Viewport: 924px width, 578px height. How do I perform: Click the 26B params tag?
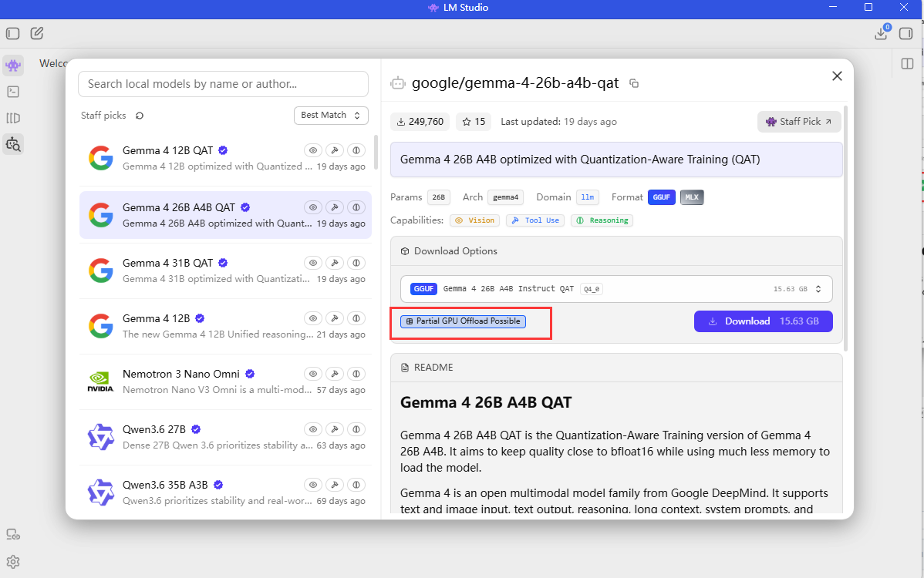pyautogui.click(x=438, y=197)
